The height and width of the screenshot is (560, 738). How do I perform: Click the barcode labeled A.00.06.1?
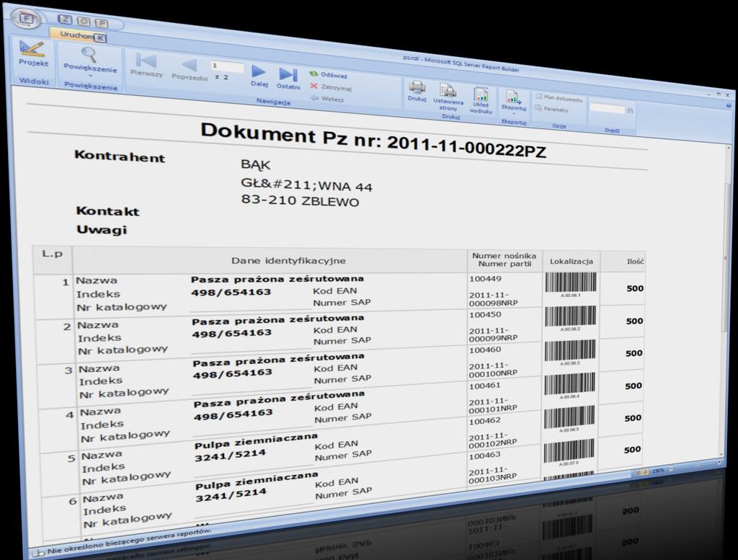click(571, 283)
